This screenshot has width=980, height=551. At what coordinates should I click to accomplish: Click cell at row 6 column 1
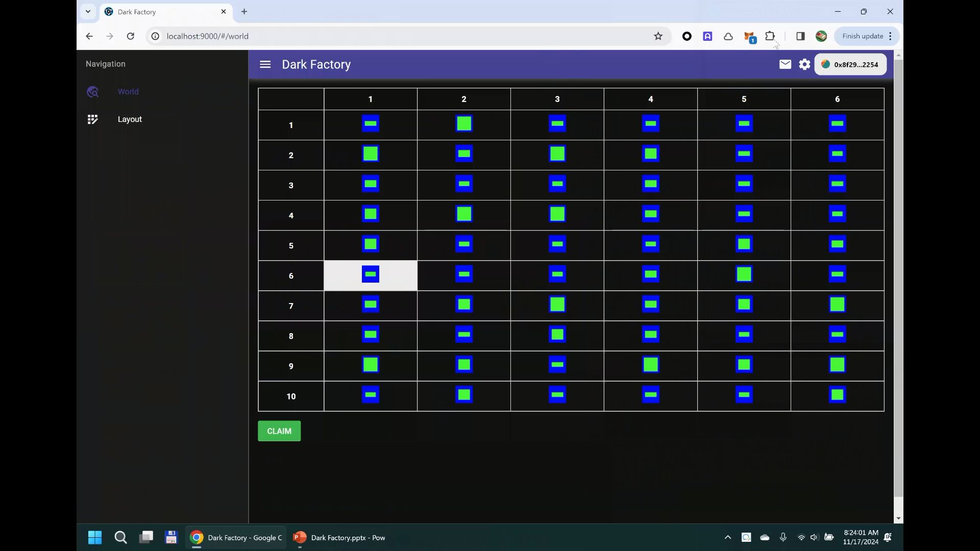pyautogui.click(x=371, y=275)
